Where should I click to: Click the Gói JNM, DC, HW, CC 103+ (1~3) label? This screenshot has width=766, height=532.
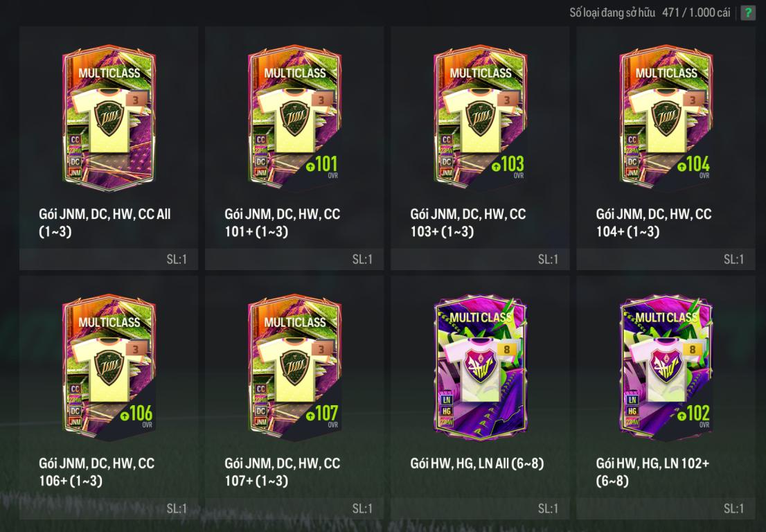point(468,222)
